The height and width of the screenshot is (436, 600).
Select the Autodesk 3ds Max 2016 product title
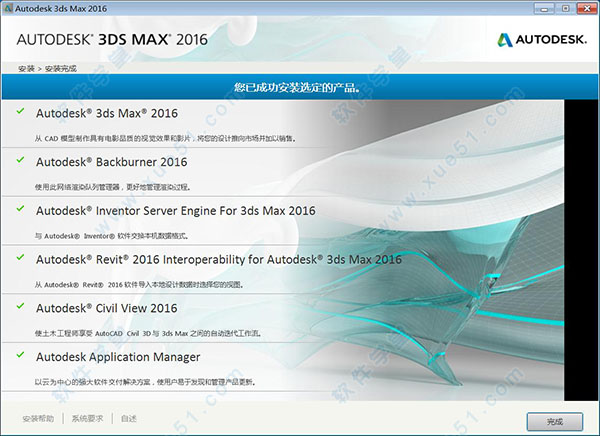[x=106, y=113]
